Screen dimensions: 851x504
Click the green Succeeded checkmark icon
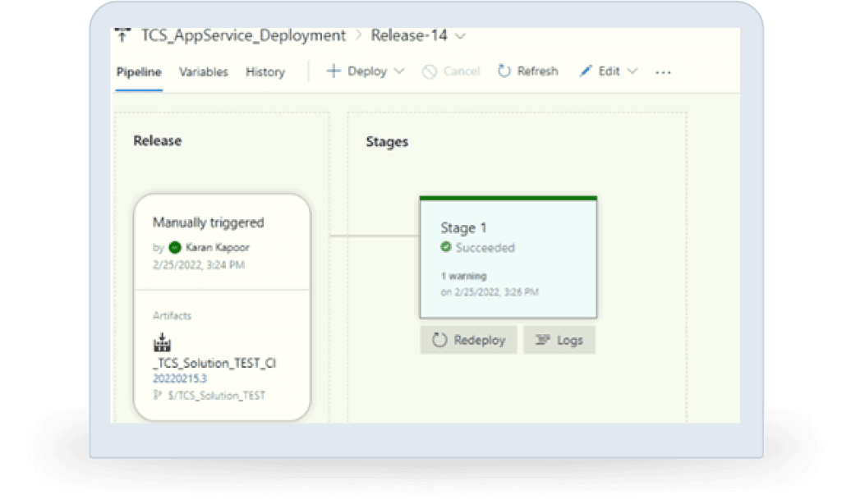[446, 247]
